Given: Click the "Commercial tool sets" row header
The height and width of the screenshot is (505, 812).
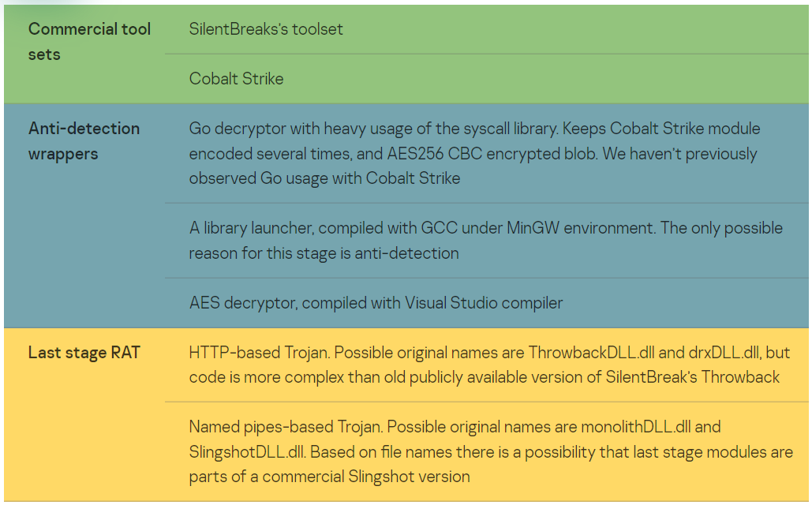Looking at the screenshot, I should [89, 42].
